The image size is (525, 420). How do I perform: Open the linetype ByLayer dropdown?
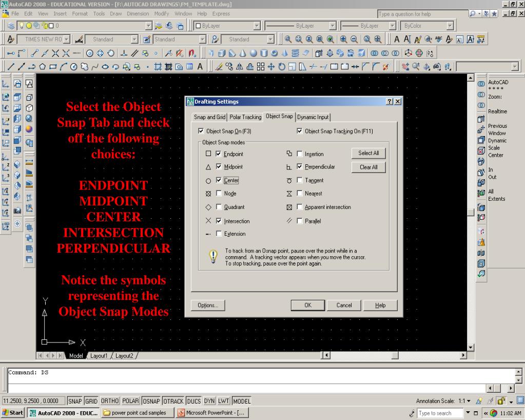[333, 26]
